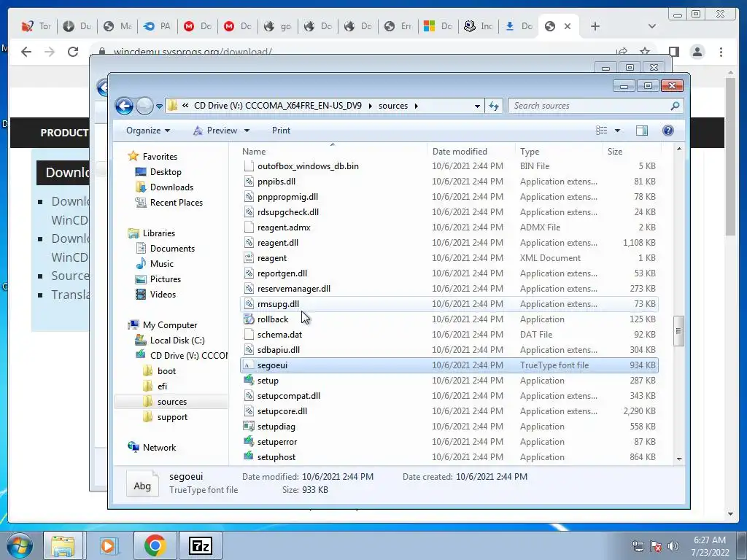The image size is (747, 560).
Task: Open the view options dropdown arrow
Action: 617,131
